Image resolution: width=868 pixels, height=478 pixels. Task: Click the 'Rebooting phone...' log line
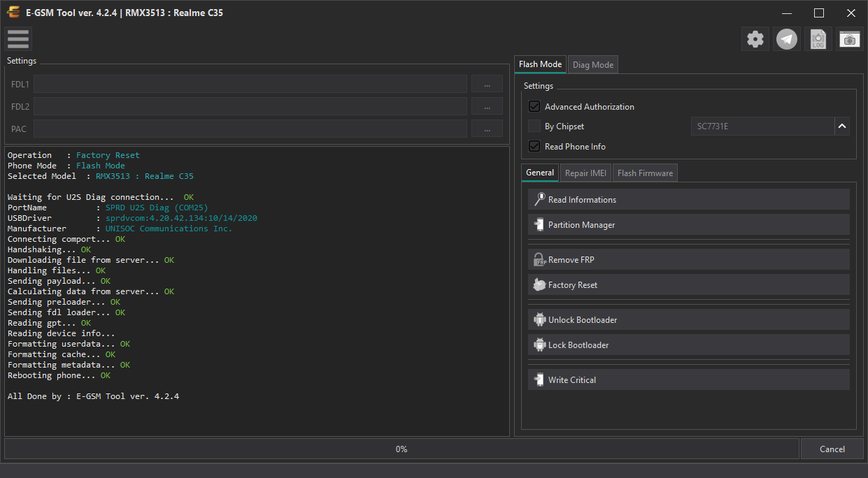pos(59,375)
